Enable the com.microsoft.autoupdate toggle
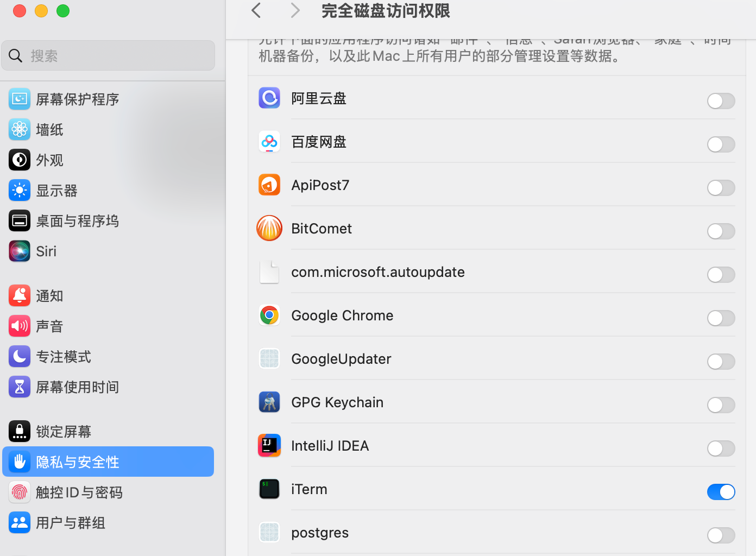 pos(721,275)
